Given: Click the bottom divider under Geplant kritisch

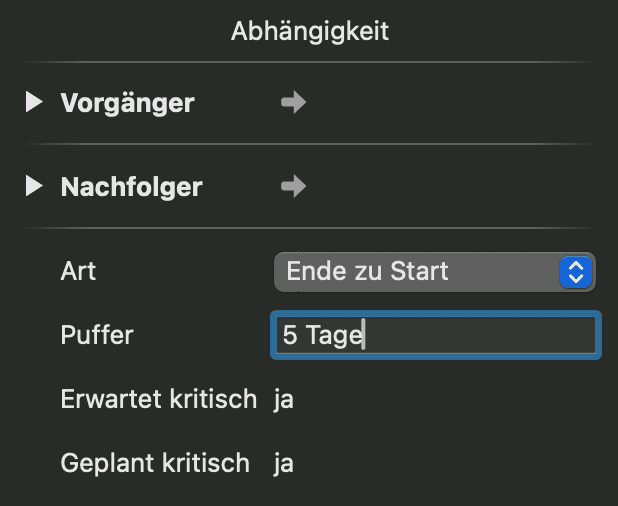Looking at the screenshot, I should pos(309,499).
